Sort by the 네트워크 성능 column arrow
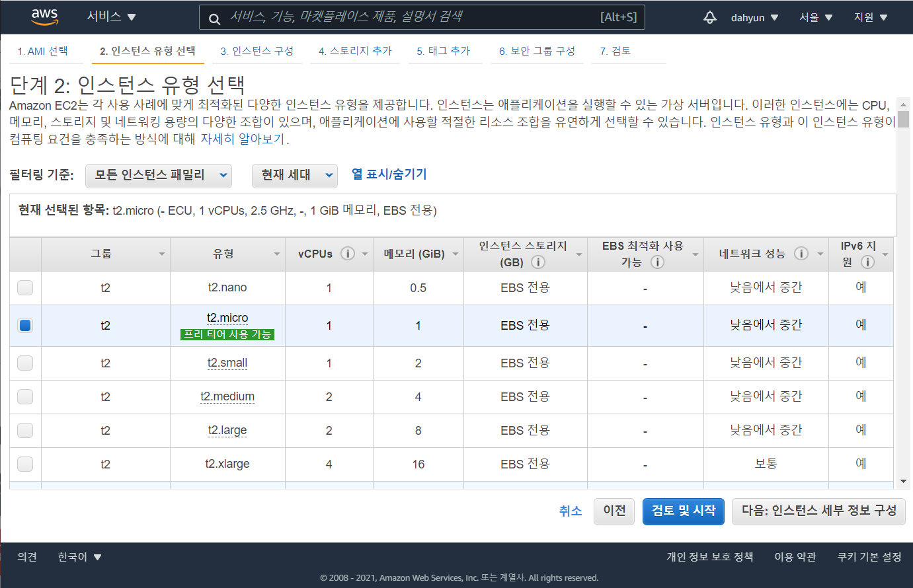 (820, 254)
